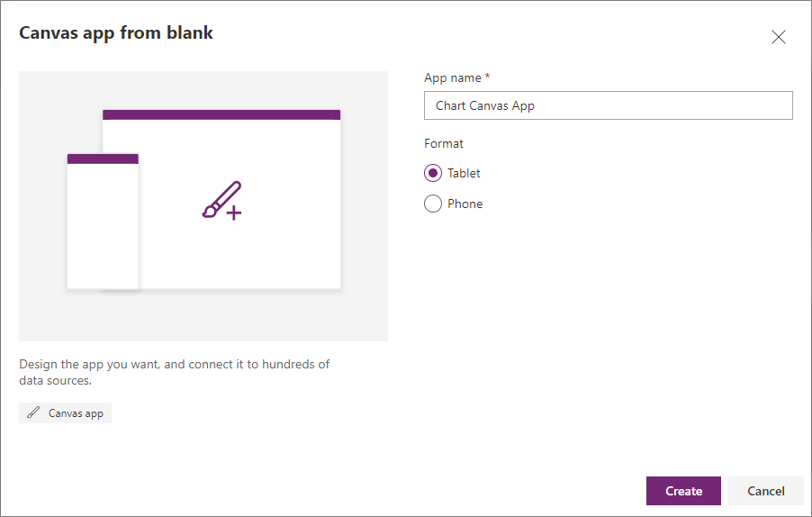The height and width of the screenshot is (517, 812).
Task: Click the App name text field
Action: (608, 105)
